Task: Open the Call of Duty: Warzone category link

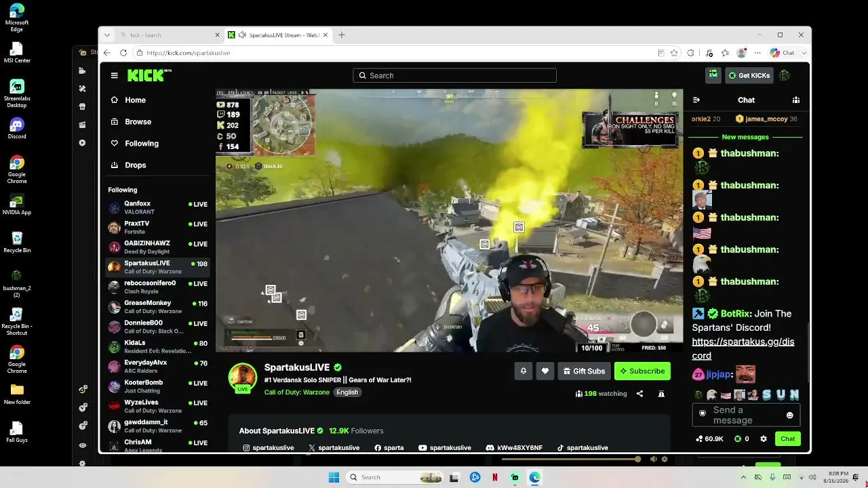Action: pyautogui.click(x=297, y=392)
